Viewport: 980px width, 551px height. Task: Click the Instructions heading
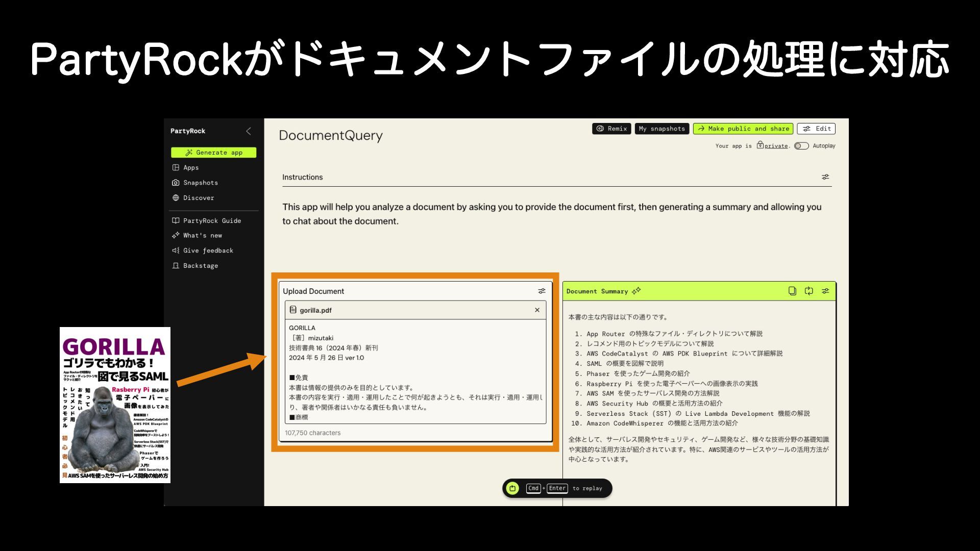click(303, 177)
